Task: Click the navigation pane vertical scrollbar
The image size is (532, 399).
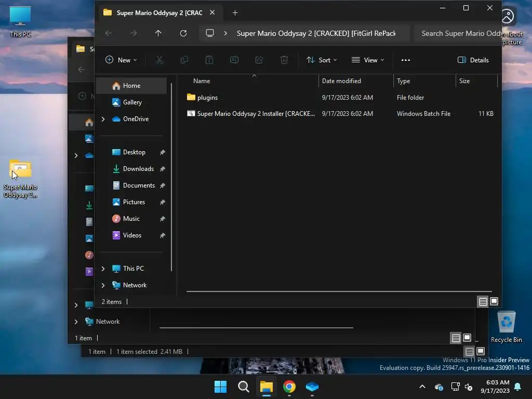Action: (x=171, y=177)
